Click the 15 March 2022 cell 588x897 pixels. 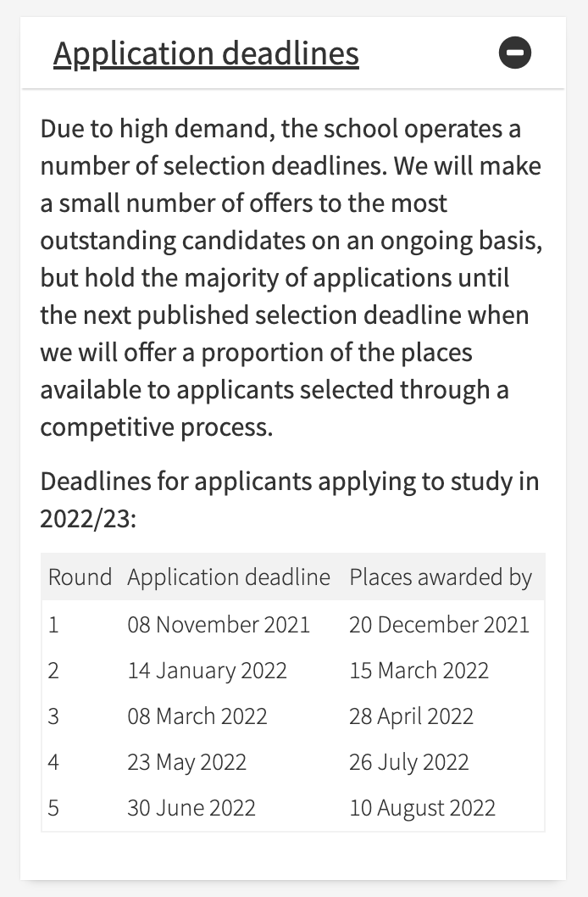[x=419, y=670]
